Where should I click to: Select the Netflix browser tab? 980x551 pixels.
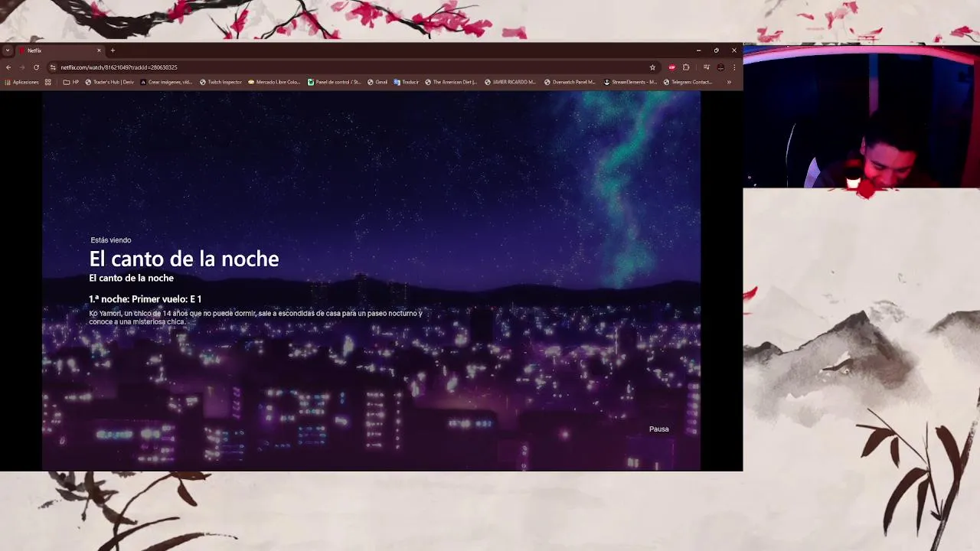[60, 51]
